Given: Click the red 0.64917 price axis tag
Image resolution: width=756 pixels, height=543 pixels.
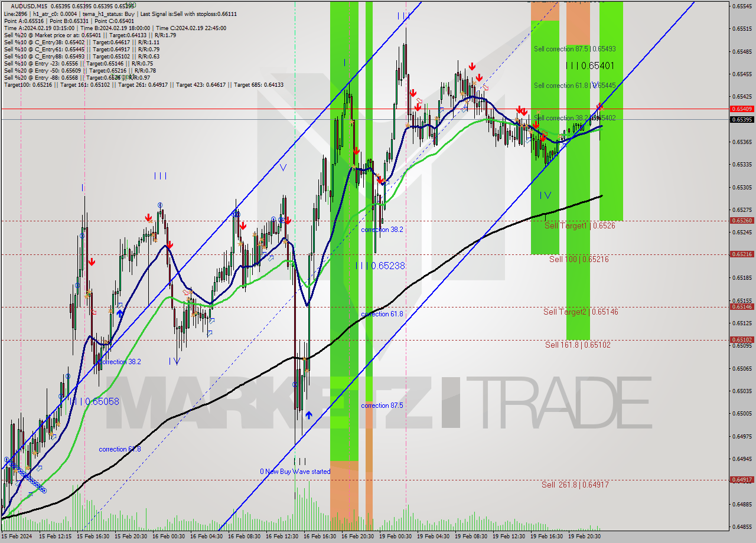Looking at the screenshot, I should [742, 480].
